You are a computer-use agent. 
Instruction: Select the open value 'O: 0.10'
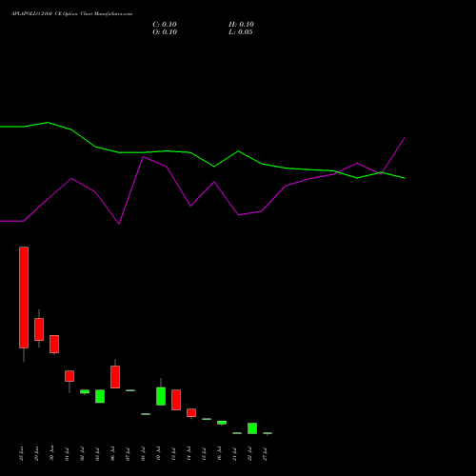tap(165, 32)
